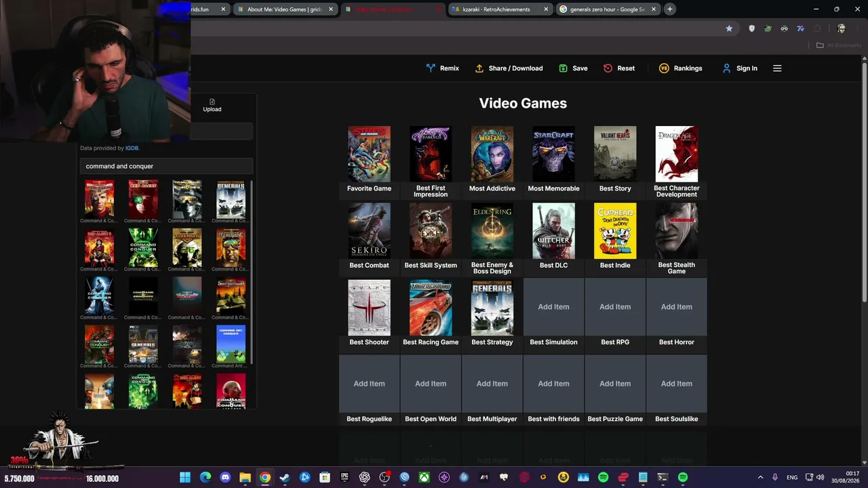
Task: Click the Elden Ring cover
Action: click(492, 230)
